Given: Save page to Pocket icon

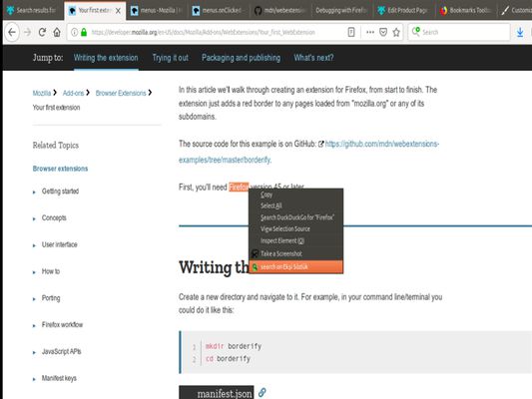Looking at the screenshot, I should point(383,32).
